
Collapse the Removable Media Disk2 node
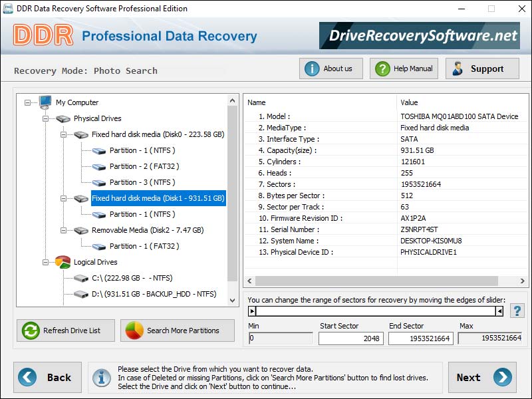[x=63, y=230]
